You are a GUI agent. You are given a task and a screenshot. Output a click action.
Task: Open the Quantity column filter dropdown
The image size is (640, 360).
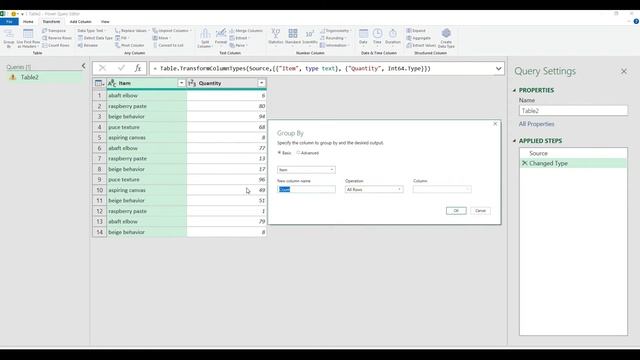[261, 83]
